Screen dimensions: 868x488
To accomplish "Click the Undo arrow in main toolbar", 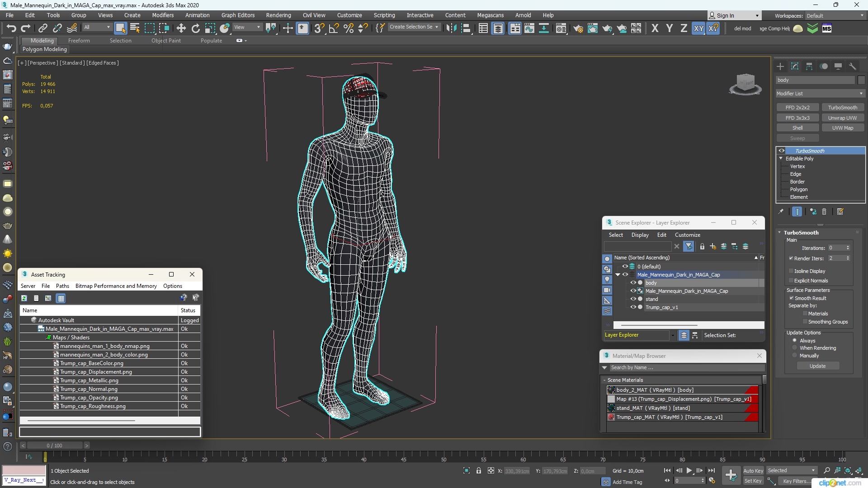I will click(11, 28).
